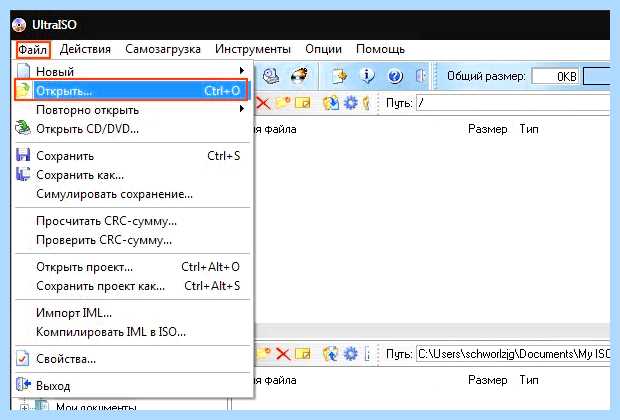The width and height of the screenshot is (620, 420).
Task: Open the Самозагрузка menu
Action: click(163, 49)
